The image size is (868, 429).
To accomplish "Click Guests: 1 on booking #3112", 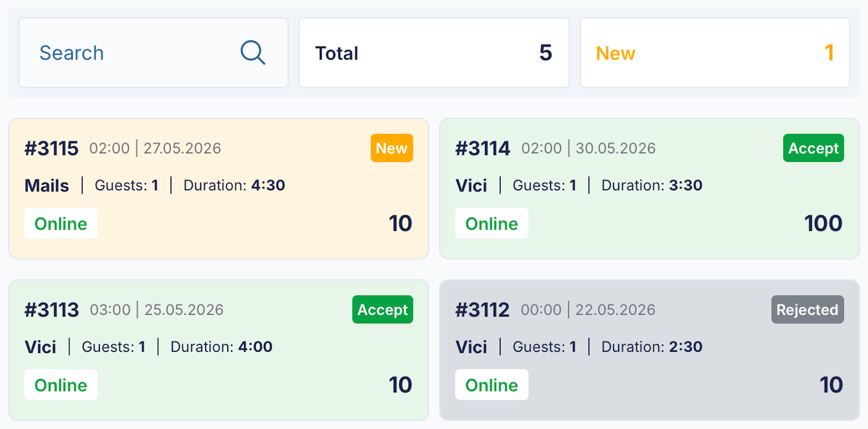I will pyautogui.click(x=545, y=347).
